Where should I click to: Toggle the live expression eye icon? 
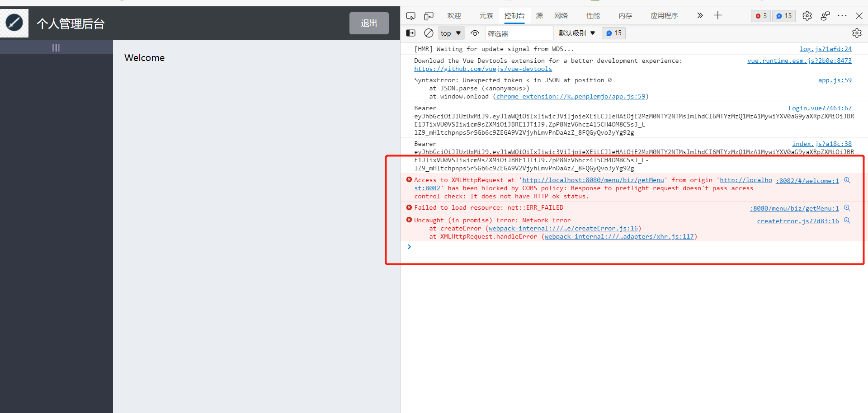(x=475, y=33)
